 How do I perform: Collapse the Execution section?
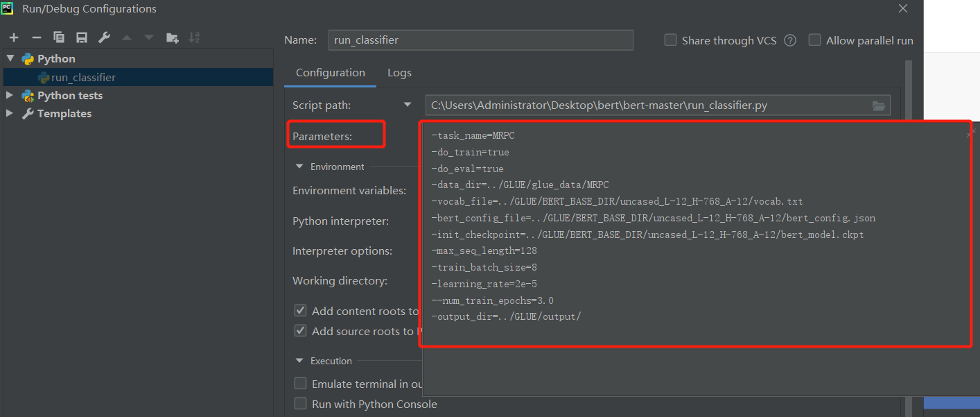[x=300, y=361]
